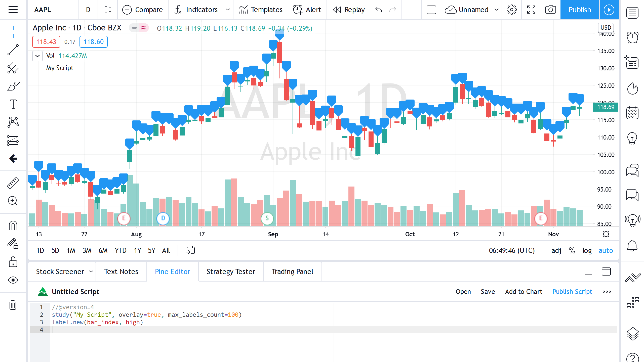The height and width of the screenshot is (362, 644).
Task: Click the trash remove drawings icon
Action: pos(13,305)
